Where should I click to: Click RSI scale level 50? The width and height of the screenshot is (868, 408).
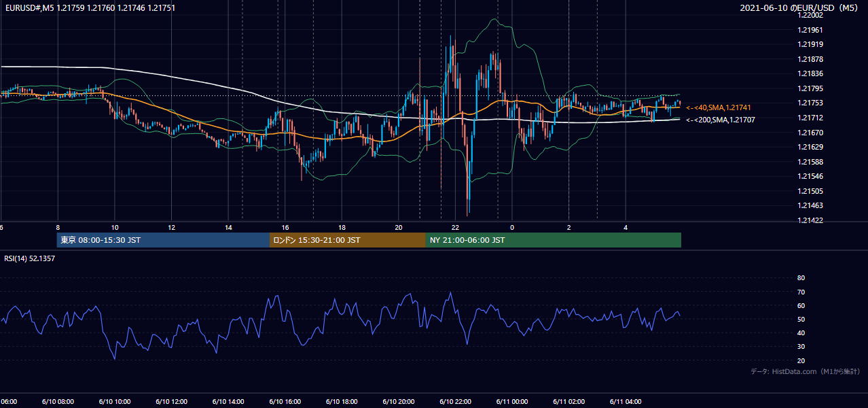(x=801, y=319)
